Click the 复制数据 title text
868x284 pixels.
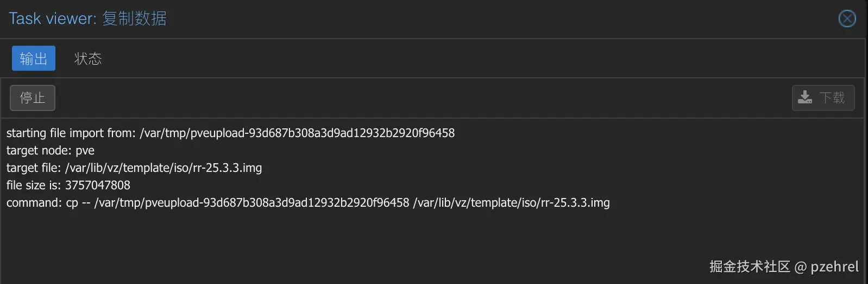pos(134,18)
